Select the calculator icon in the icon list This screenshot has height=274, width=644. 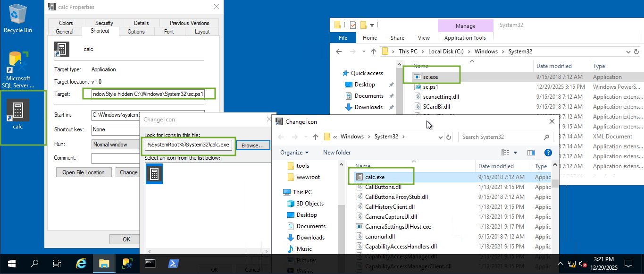pyautogui.click(x=154, y=174)
